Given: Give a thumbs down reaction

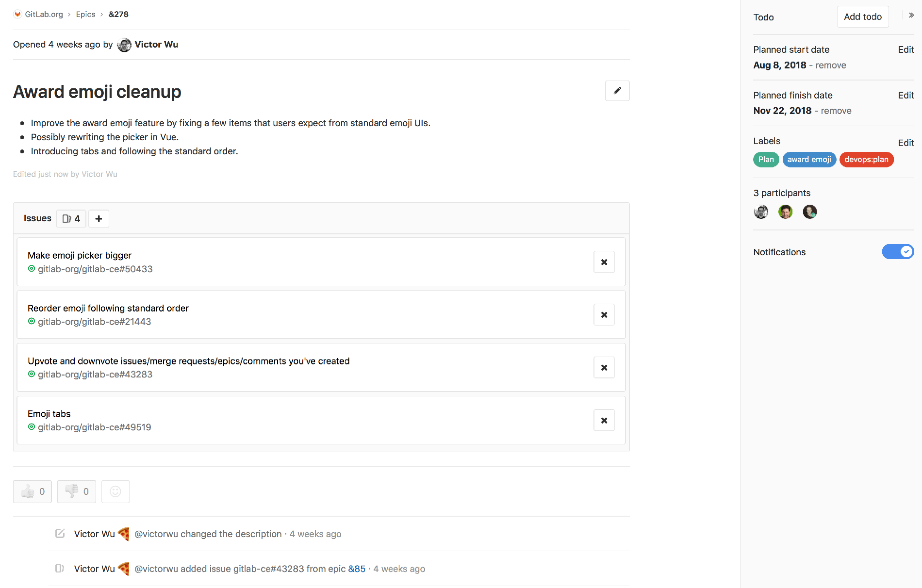Looking at the screenshot, I should (77, 491).
